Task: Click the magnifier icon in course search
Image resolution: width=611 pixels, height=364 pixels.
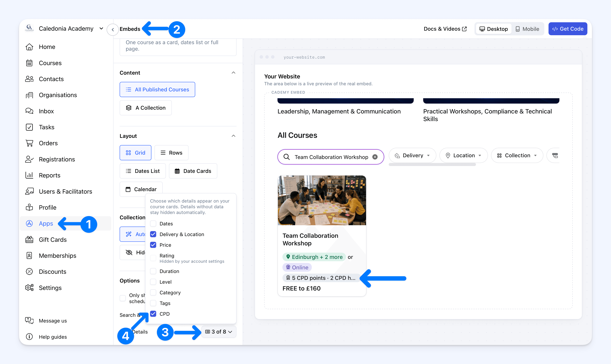Action: (287, 157)
